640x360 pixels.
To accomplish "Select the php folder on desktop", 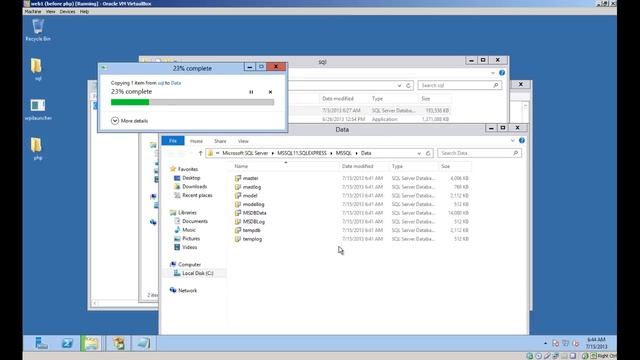I will (x=37, y=148).
